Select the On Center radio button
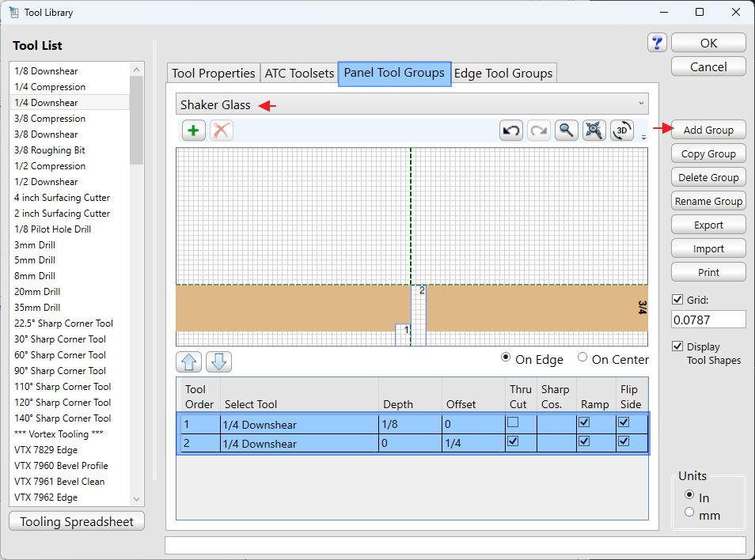Image resolution: width=755 pixels, height=560 pixels. 583,358
